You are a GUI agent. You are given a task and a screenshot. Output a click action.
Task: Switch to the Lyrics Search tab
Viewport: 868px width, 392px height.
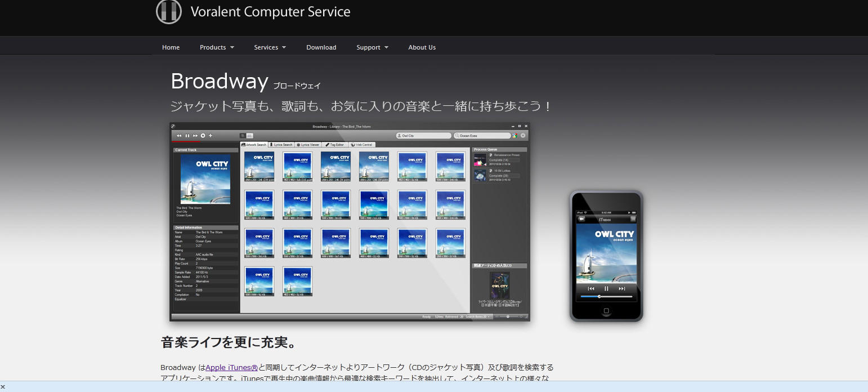coord(281,145)
